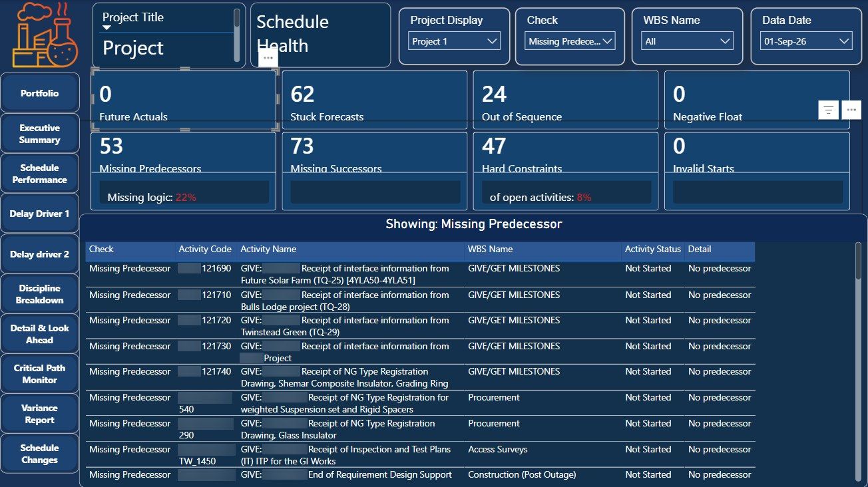
Task: Open the Data Date dropdown
Action: point(806,41)
